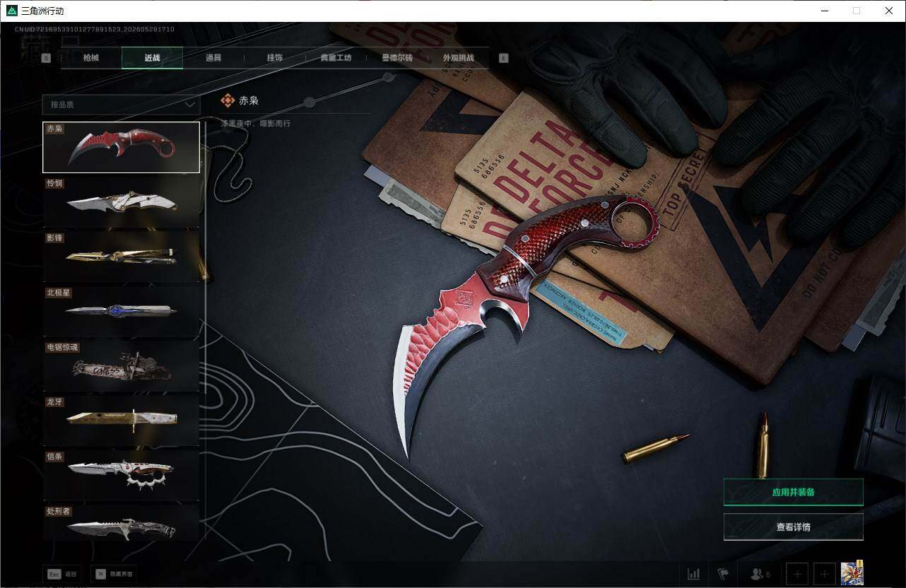Select the 北极星 knife skin
The width and height of the screenshot is (906, 588).
[121, 311]
